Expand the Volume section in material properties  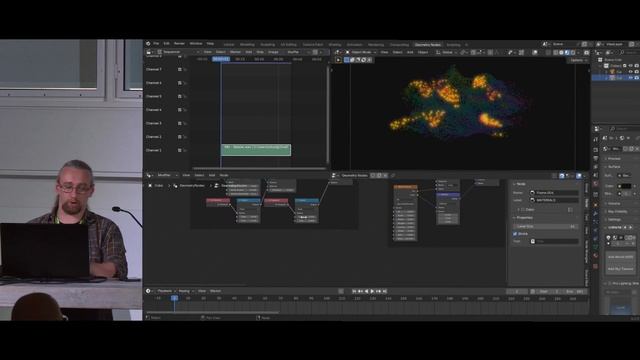[x=614, y=203]
